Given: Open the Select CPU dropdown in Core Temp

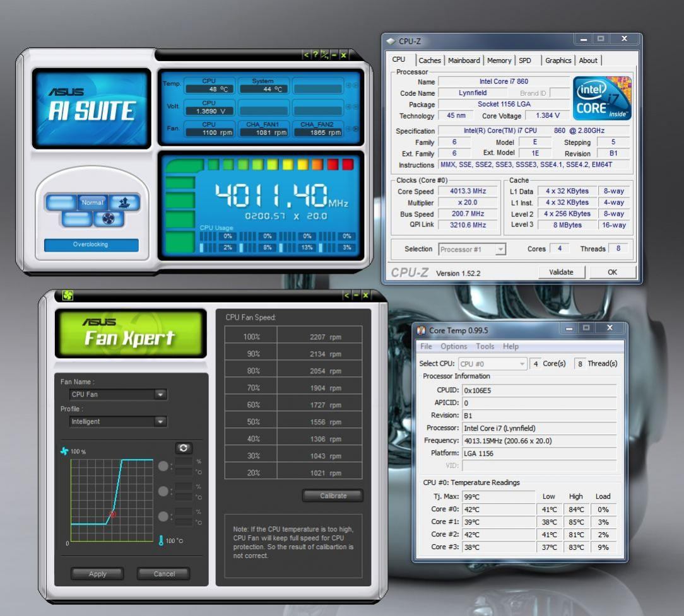Looking at the screenshot, I should (x=493, y=364).
